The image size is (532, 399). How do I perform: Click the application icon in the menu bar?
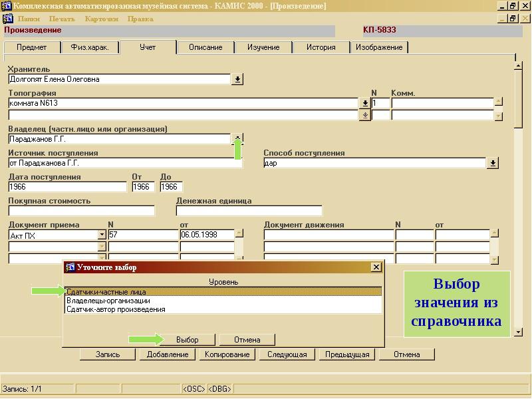pyautogui.click(x=7, y=19)
